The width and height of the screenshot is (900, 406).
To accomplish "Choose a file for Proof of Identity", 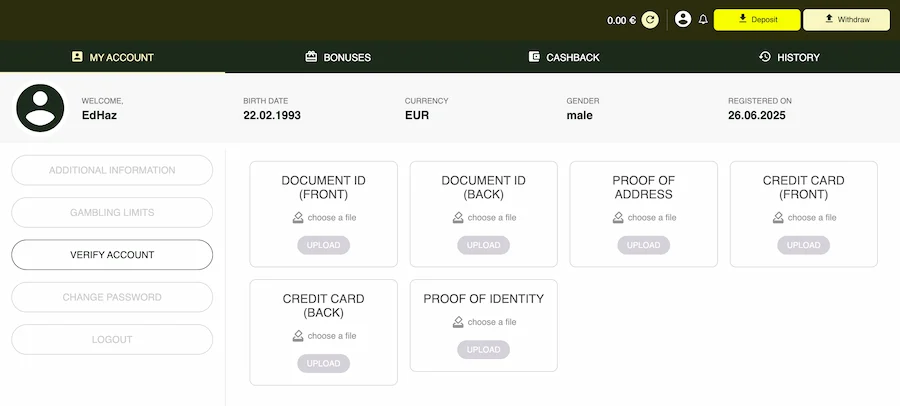I will (x=484, y=322).
